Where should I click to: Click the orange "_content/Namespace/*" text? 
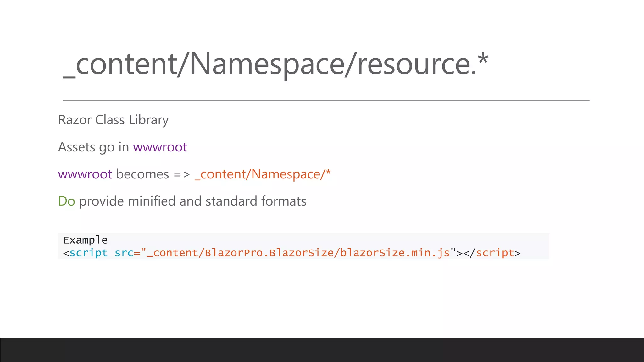pos(263,174)
